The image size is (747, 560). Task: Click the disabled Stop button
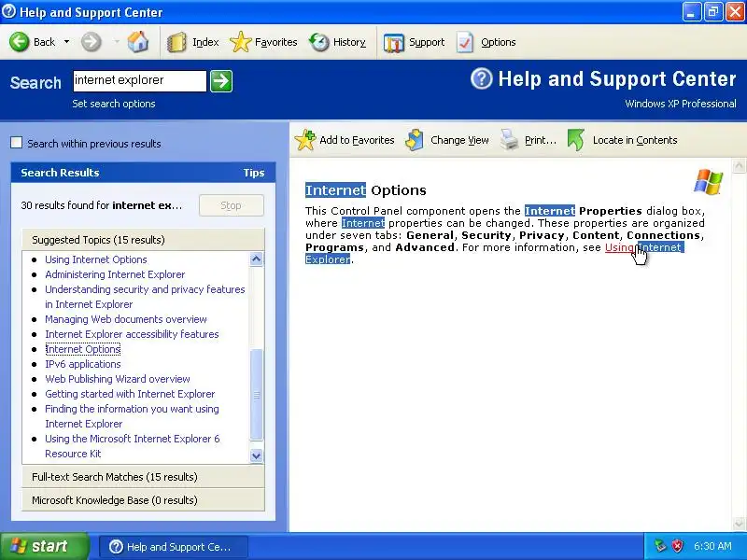(x=231, y=205)
